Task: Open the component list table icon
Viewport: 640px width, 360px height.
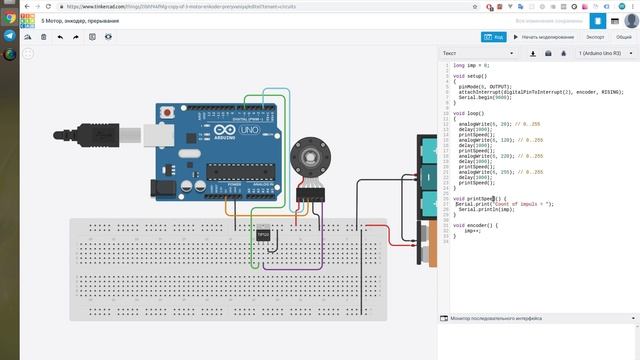Action: pos(615,21)
